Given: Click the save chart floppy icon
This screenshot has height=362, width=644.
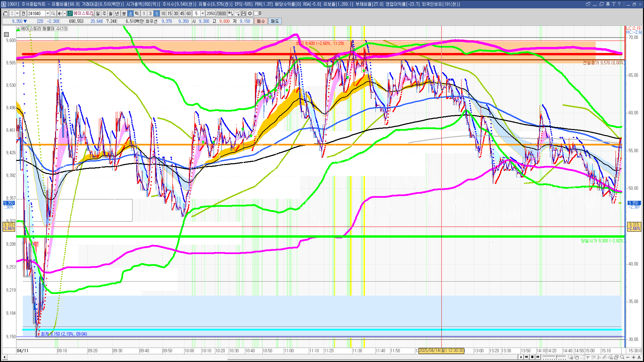Looking at the screenshot, I should click(244, 13).
